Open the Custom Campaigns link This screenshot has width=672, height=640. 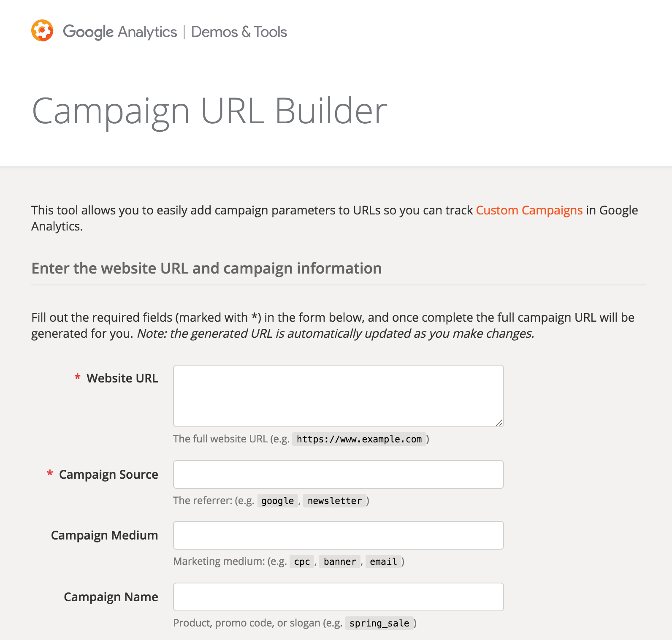tap(529, 210)
